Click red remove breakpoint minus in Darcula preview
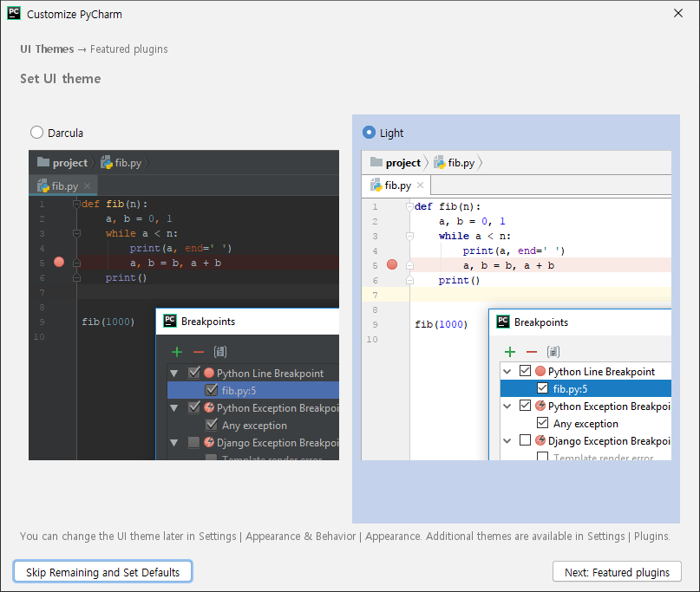The width and height of the screenshot is (700, 592). [x=199, y=352]
